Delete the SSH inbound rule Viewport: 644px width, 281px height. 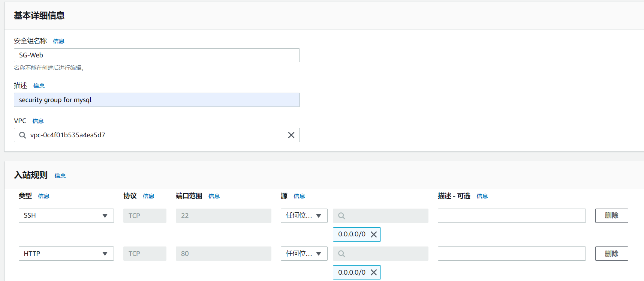pyautogui.click(x=611, y=216)
